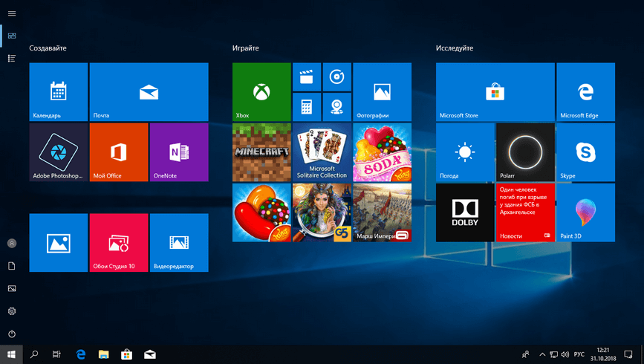Open the Movies & TV clapperboard tile
Screen dimensions: 644x364
click(307, 77)
